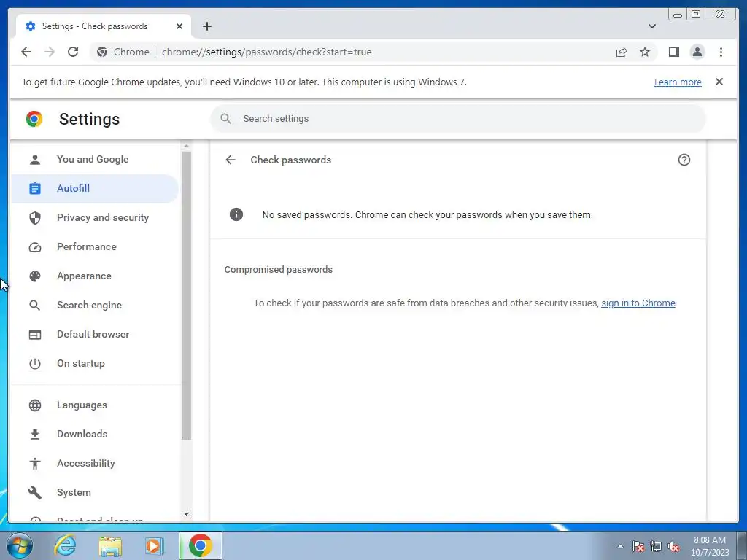Click the Compromised passwords heading
The width and height of the screenshot is (747, 560).
coord(278,270)
